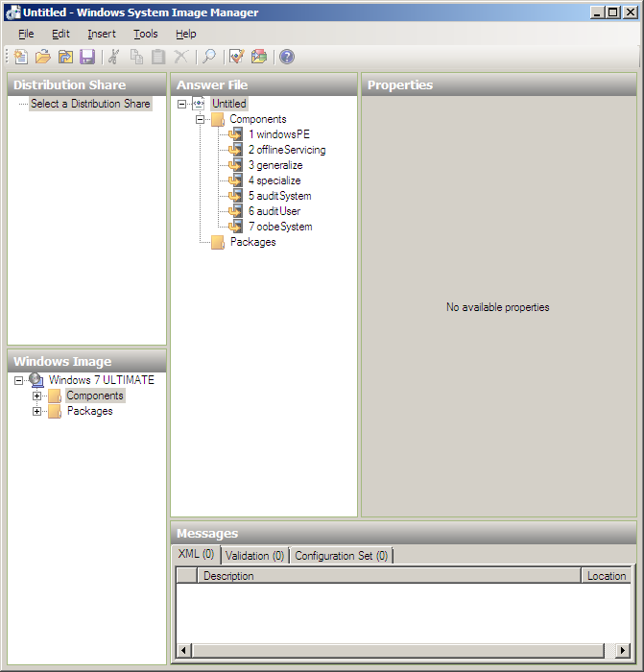Click the Messages horizontal scrollbar right arrow

[x=623, y=651]
